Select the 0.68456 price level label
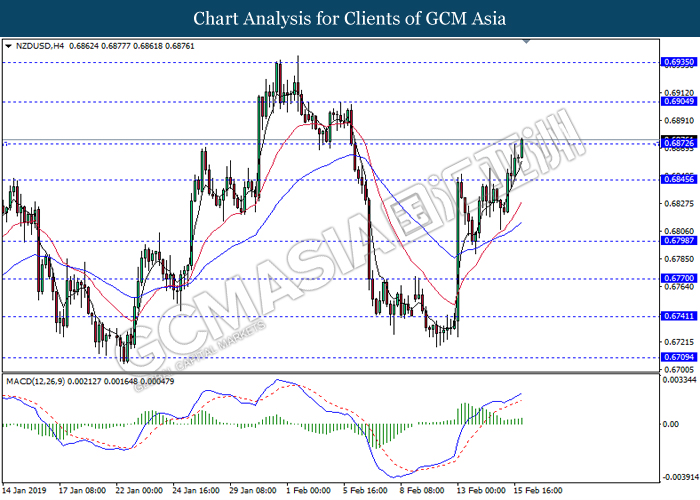 pos(679,179)
